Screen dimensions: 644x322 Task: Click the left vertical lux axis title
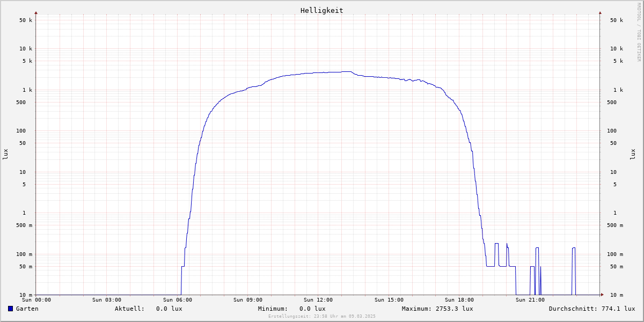click(x=5, y=154)
